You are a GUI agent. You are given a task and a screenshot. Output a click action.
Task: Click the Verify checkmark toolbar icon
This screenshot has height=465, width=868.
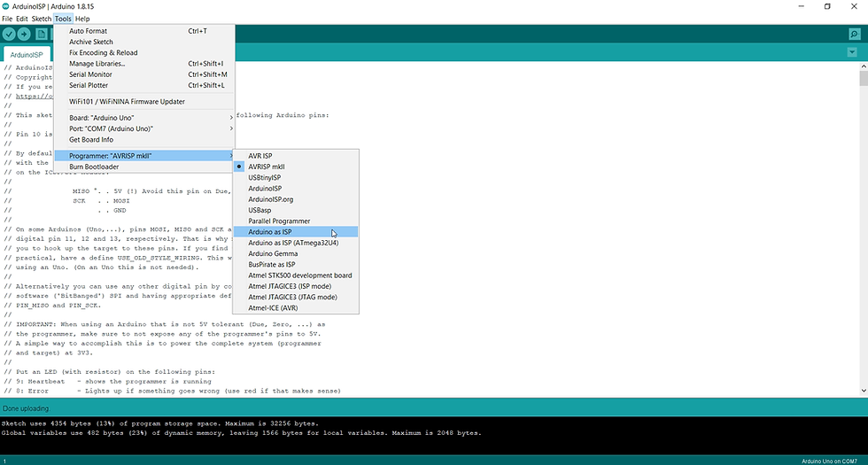click(x=9, y=35)
